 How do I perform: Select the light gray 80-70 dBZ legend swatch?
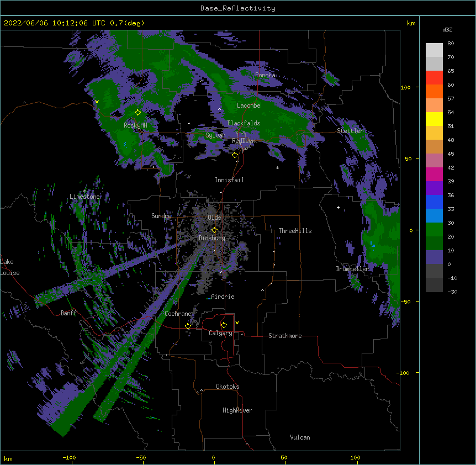434,50
